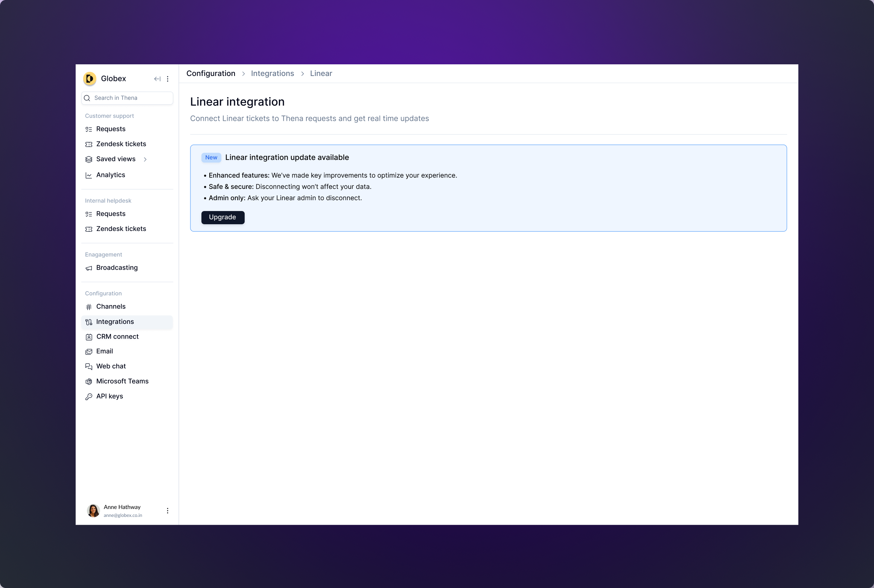Click Configuration breadcrumb
This screenshot has height=588, width=874.
click(211, 74)
